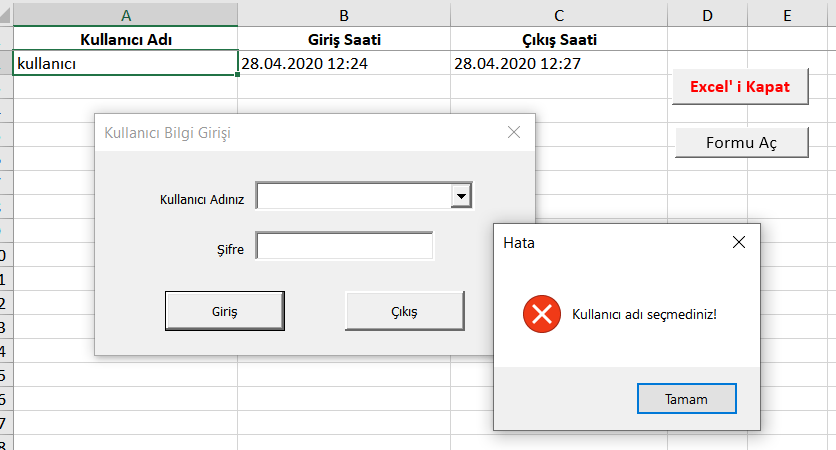Select column C header
This screenshot has width=836, height=450.
coord(558,14)
